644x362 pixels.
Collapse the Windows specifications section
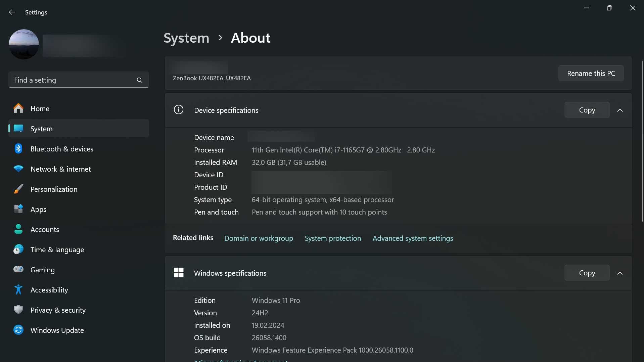tap(620, 273)
